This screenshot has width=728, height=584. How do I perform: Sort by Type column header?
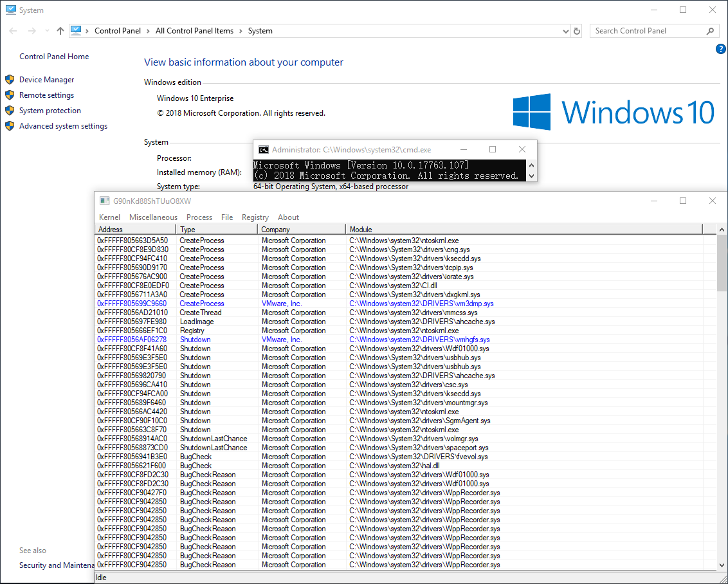pyautogui.click(x=216, y=230)
